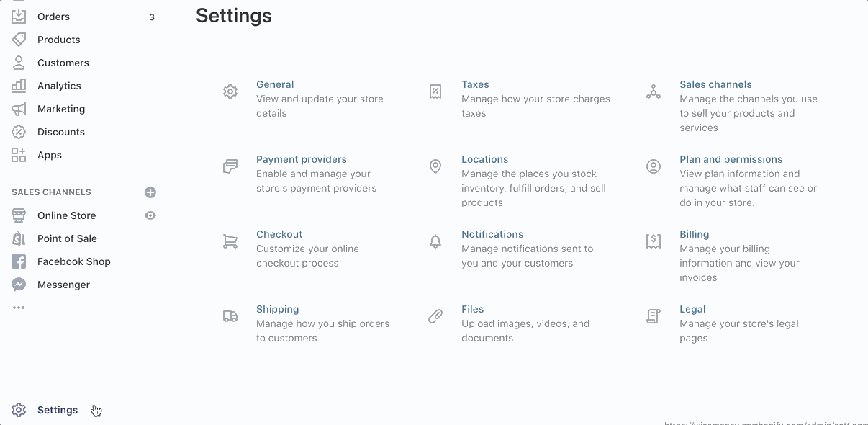Screen dimensions: 868x425
Task: Open Payment providers card icon
Action: pyautogui.click(x=230, y=166)
